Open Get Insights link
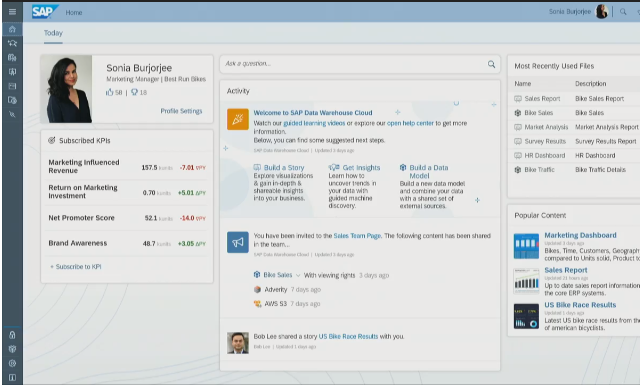This screenshot has width=640, height=387. pyautogui.click(x=361, y=168)
